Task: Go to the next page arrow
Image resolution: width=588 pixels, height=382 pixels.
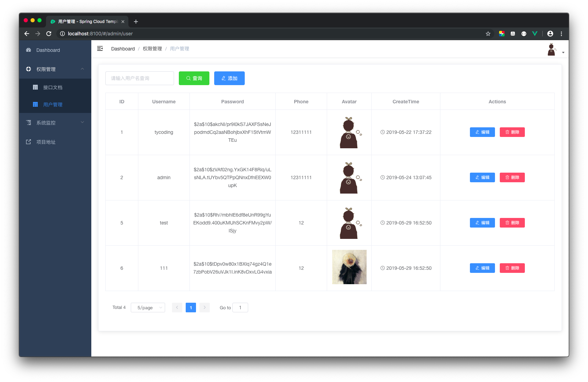Action: click(205, 308)
